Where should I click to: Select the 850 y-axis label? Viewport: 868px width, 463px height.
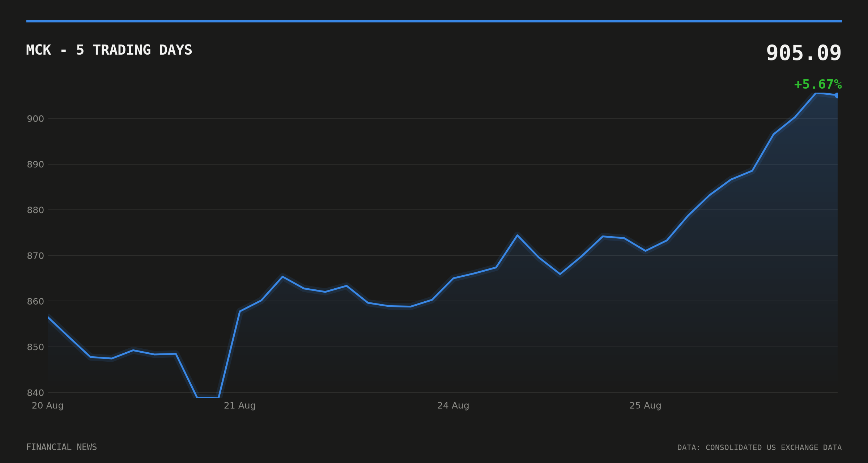[35, 347]
